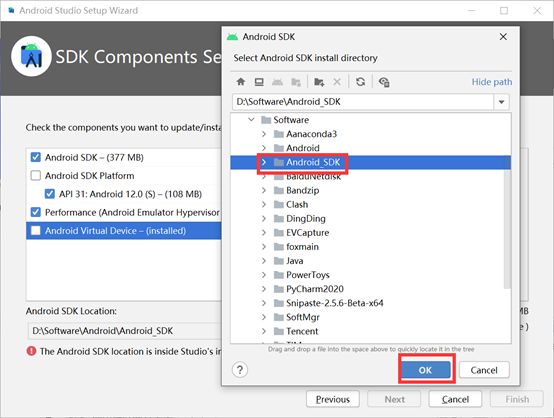Expand the Aanaconda3 folder

click(x=264, y=134)
